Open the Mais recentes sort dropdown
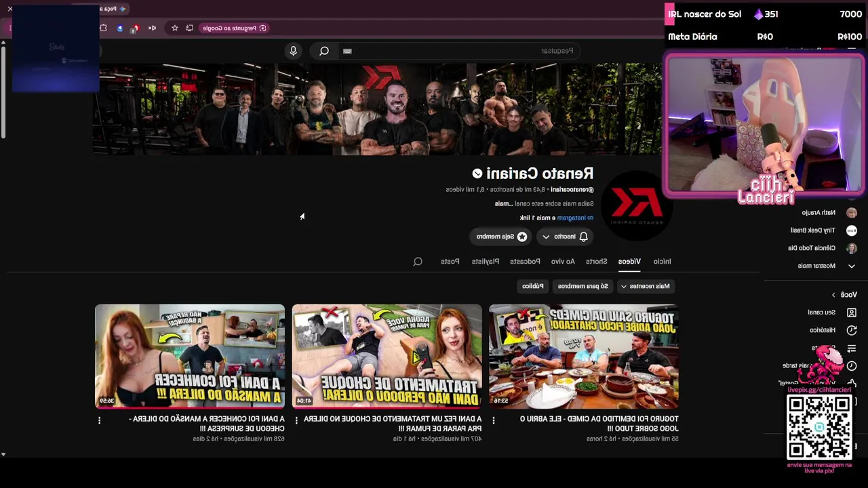868x488 pixels. coord(645,286)
